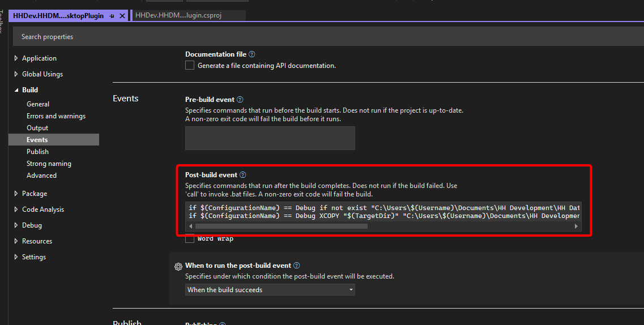Viewport: 644px width, 325px height.
Task: Open help for Pre-build event
Action: click(x=240, y=99)
